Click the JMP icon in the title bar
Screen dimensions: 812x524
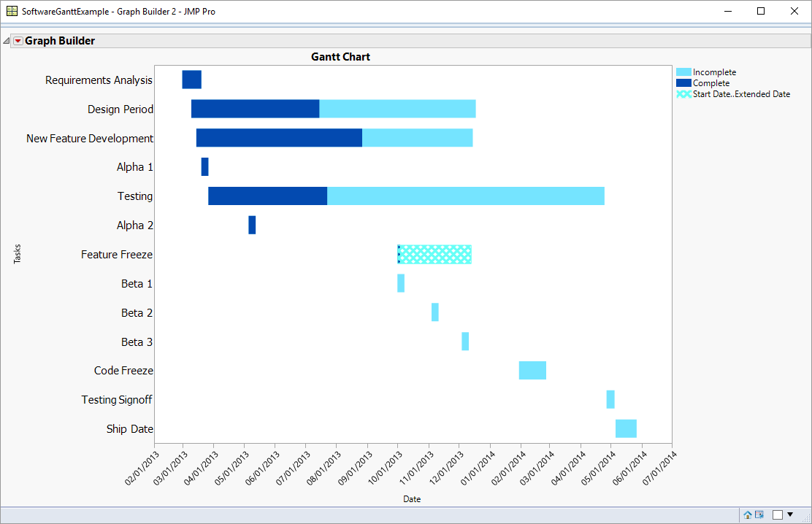click(9, 11)
